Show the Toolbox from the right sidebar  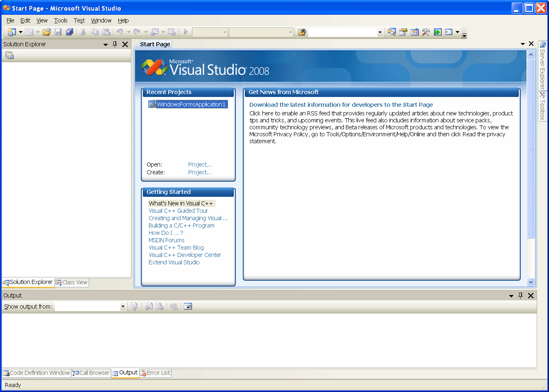coord(543,106)
